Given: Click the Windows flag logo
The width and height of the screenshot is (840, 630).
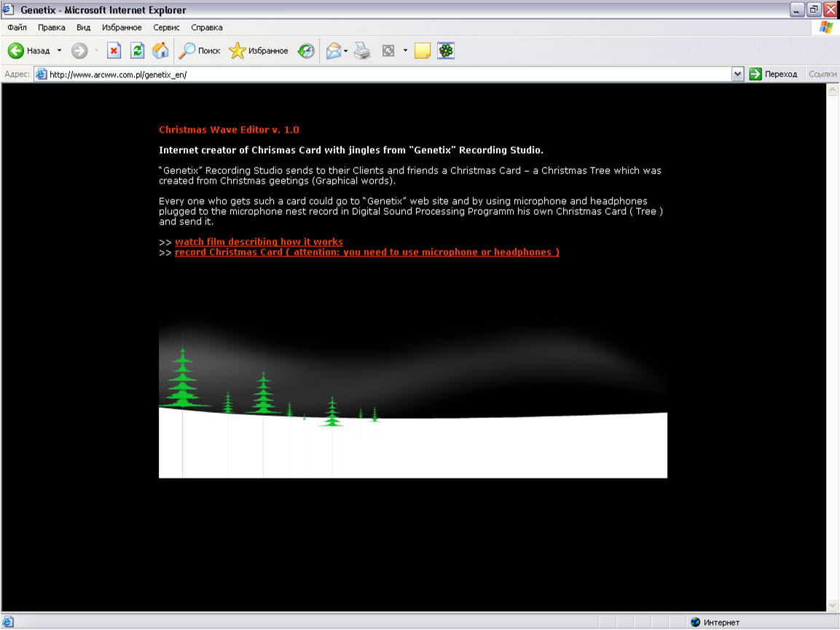Looking at the screenshot, I should click(825, 28).
